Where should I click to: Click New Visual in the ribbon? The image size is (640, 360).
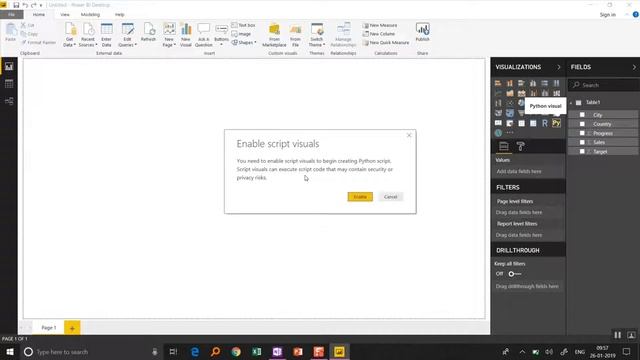click(186, 35)
